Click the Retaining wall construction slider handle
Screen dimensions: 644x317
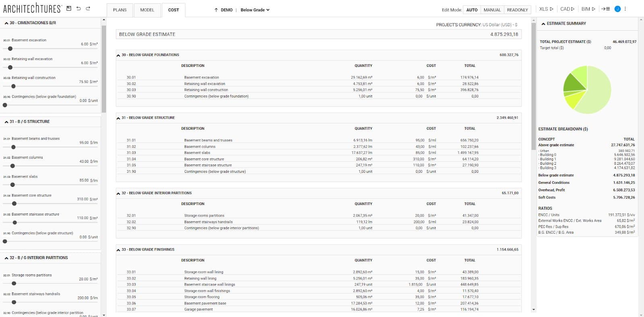(13, 86)
